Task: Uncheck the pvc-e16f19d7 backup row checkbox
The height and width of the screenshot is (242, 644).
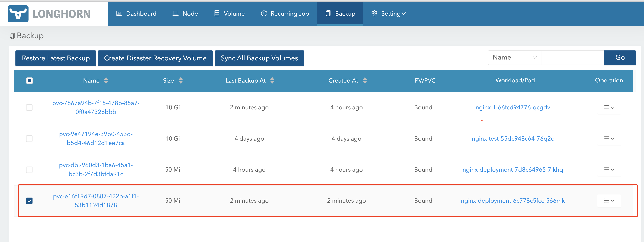Action: pos(29,200)
